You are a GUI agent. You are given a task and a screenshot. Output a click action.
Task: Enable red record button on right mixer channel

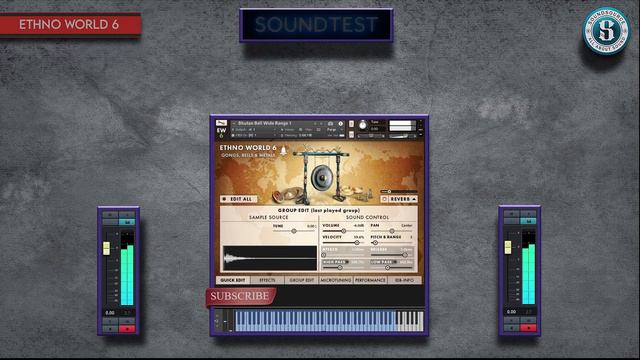pos(528,327)
